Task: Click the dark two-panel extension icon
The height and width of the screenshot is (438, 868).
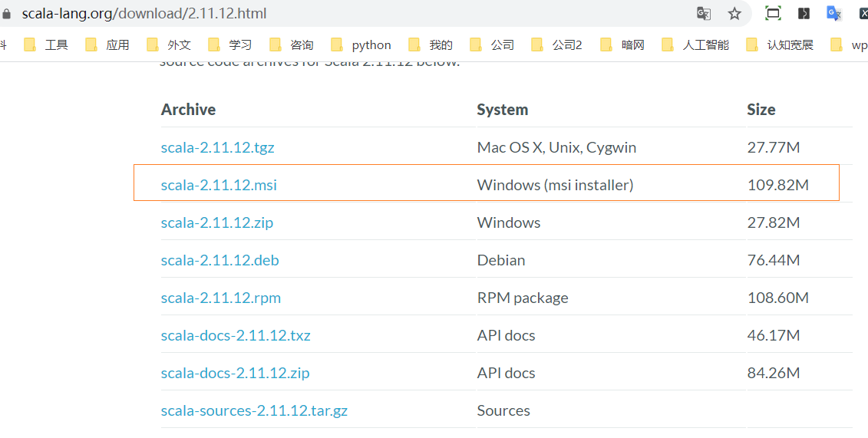Action: point(804,13)
